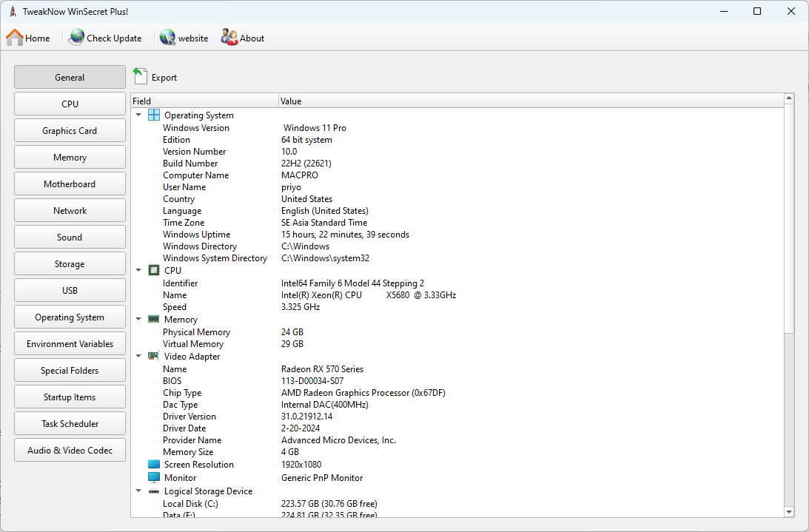
Task: Select the Time Zone row
Action: tap(457, 223)
